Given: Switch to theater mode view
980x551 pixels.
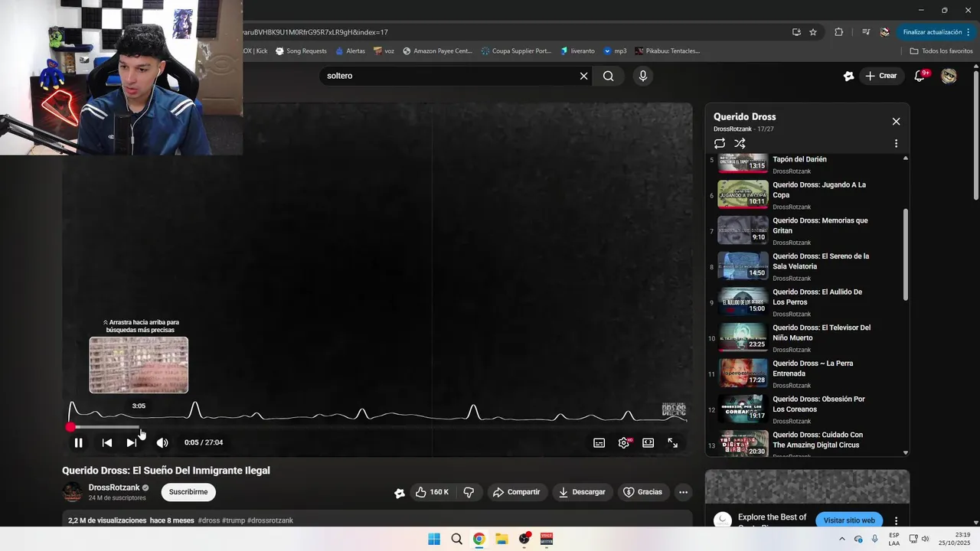Looking at the screenshot, I should click(x=648, y=442).
